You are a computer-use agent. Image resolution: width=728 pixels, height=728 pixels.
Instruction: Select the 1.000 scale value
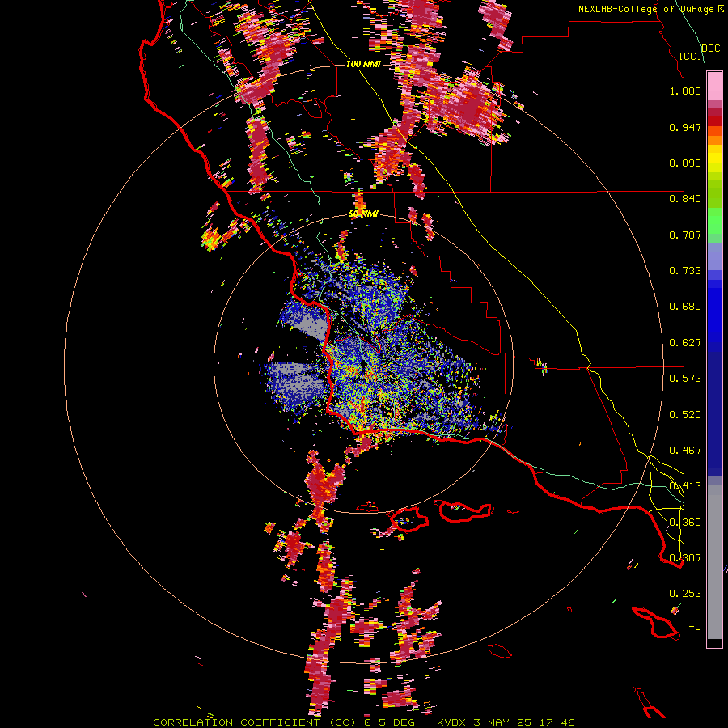685,91
